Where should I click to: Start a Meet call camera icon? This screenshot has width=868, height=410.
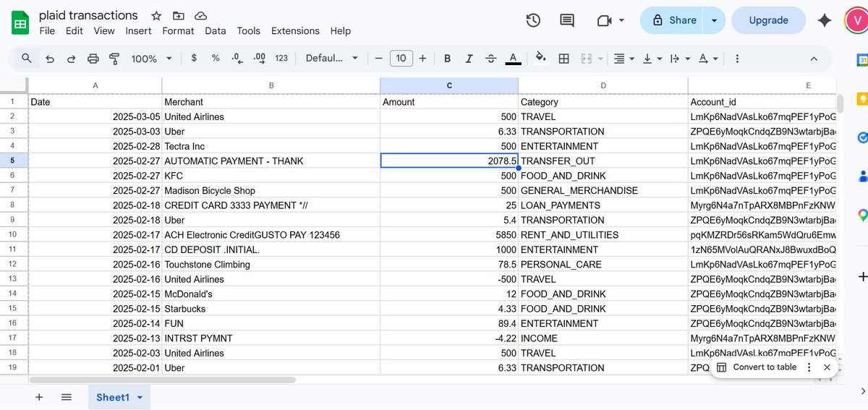[x=605, y=20]
